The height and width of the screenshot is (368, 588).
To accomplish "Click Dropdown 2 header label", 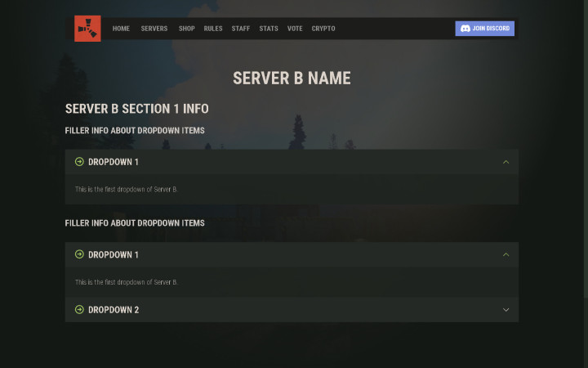I will tap(114, 310).
